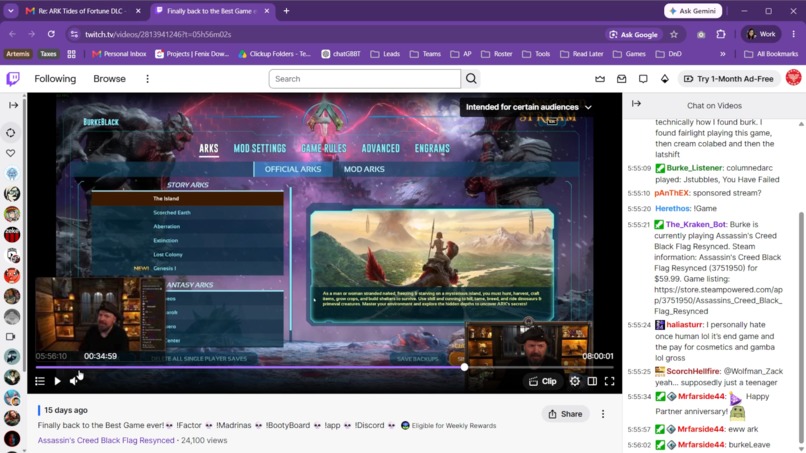Open haliasturr chat username
Screen dimensions: 806x453
[x=684, y=325]
